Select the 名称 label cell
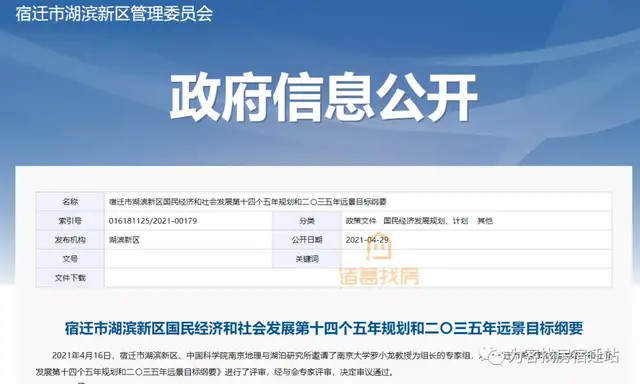 point(70,202)
